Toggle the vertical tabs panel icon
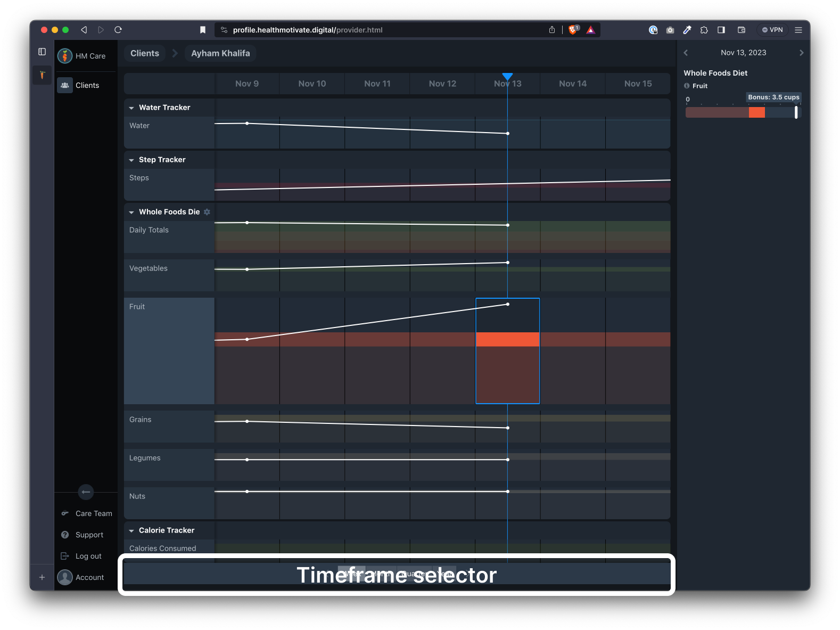The width and height of the screenshot is (840, 630). coord(42,52)
